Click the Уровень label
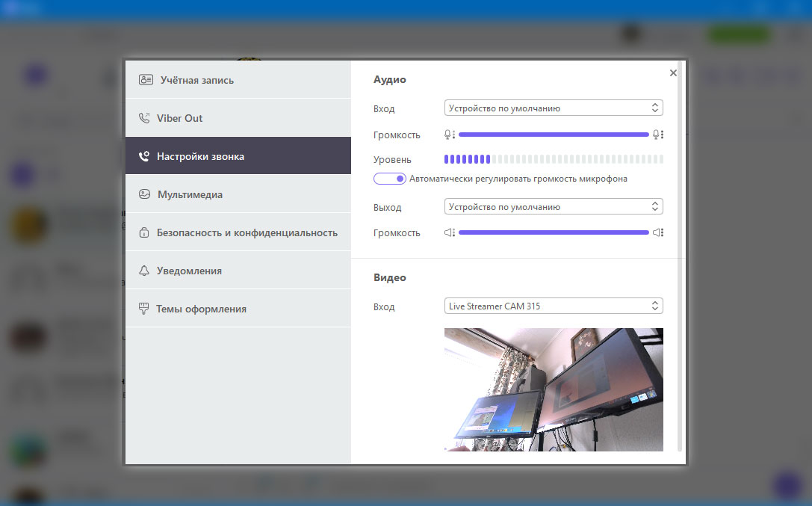Image resolution: width=812 pixels, height=506 pixels. pyautogui.click(x=392, y=159)
